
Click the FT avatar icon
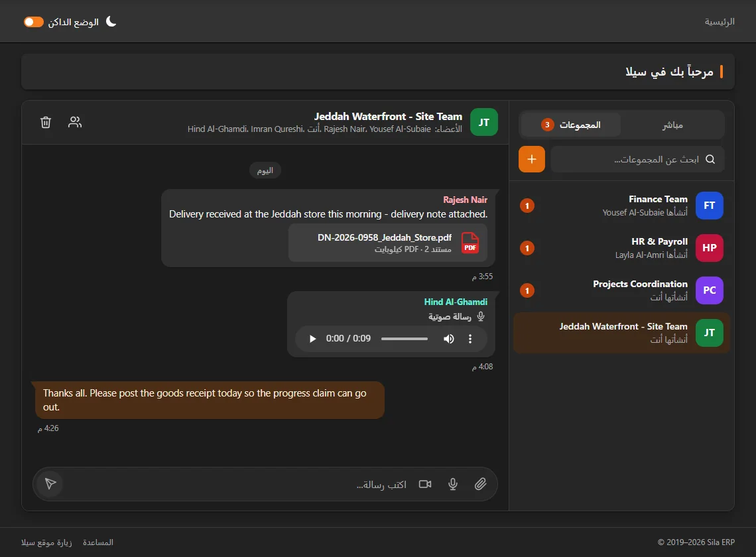click(x=709, y=206)
